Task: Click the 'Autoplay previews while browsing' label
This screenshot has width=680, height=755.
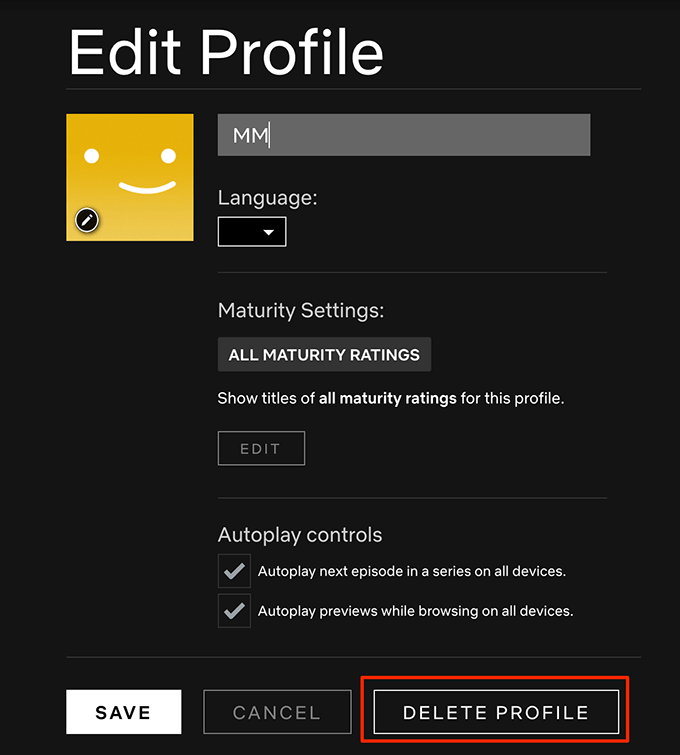Action: pyautogui.click(x=415, y=610)
